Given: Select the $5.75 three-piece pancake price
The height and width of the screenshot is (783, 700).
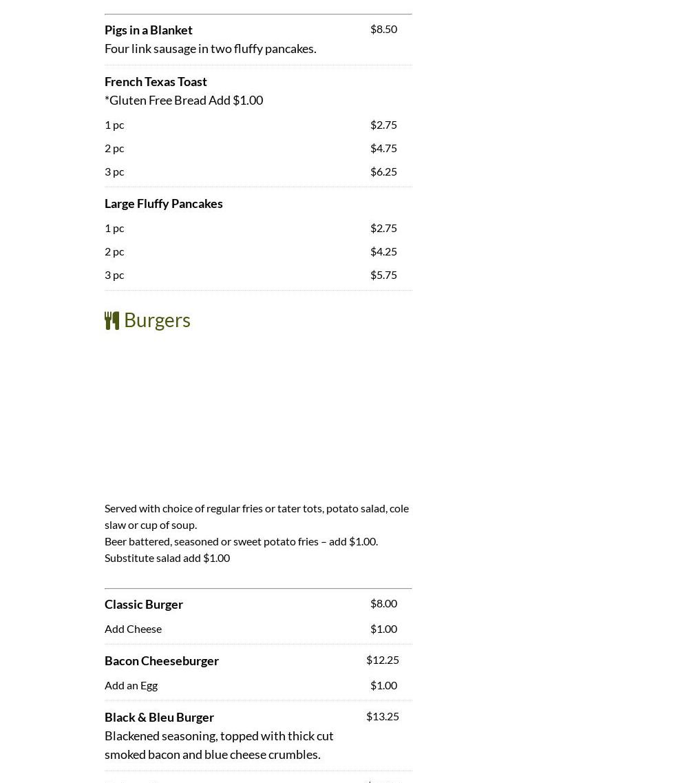Looking at the screenshot, I should click(383, 275).
